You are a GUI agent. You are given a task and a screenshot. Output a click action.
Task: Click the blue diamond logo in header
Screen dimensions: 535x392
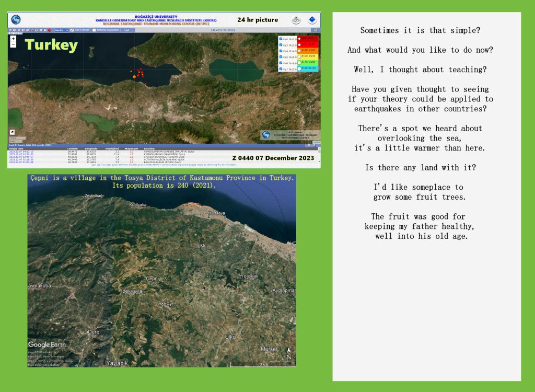(312, 20)
